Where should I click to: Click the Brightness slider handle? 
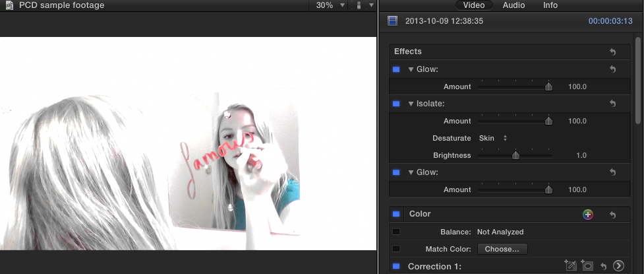coord(515,156)
